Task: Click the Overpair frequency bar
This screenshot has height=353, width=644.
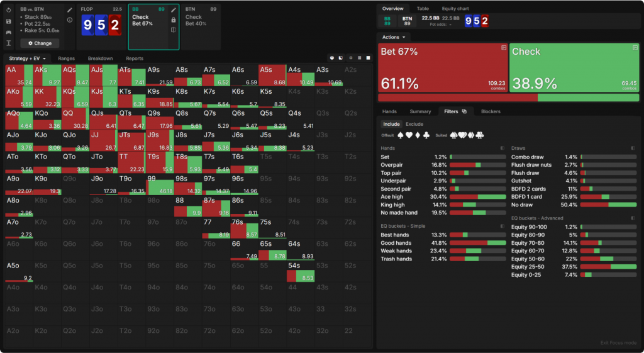Action: pyautogui.click(x=478, y=165)
